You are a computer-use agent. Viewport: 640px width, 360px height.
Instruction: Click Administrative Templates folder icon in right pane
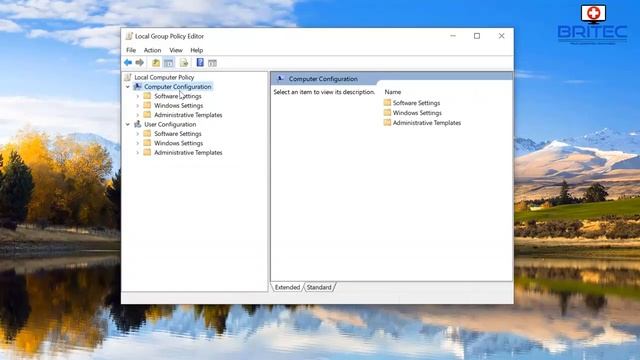tap(387, 122)
